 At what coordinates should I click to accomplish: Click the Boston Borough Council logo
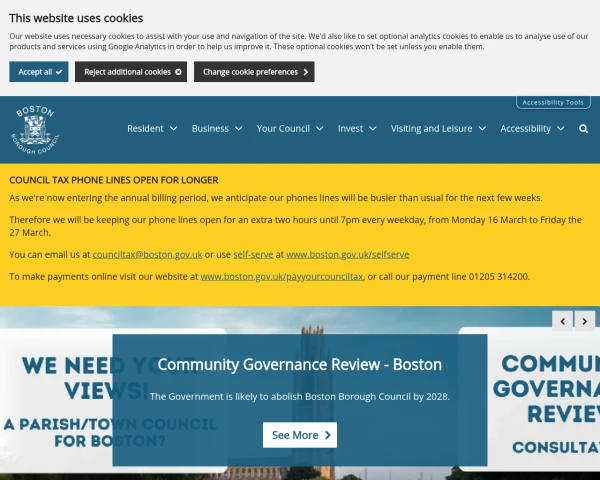point(35,128)
